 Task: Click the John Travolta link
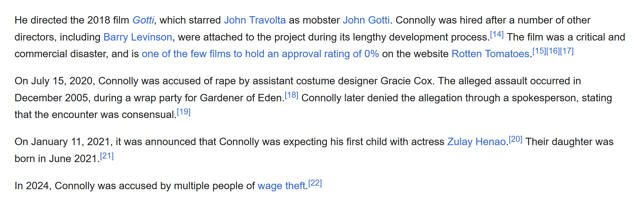pos(255,20)
